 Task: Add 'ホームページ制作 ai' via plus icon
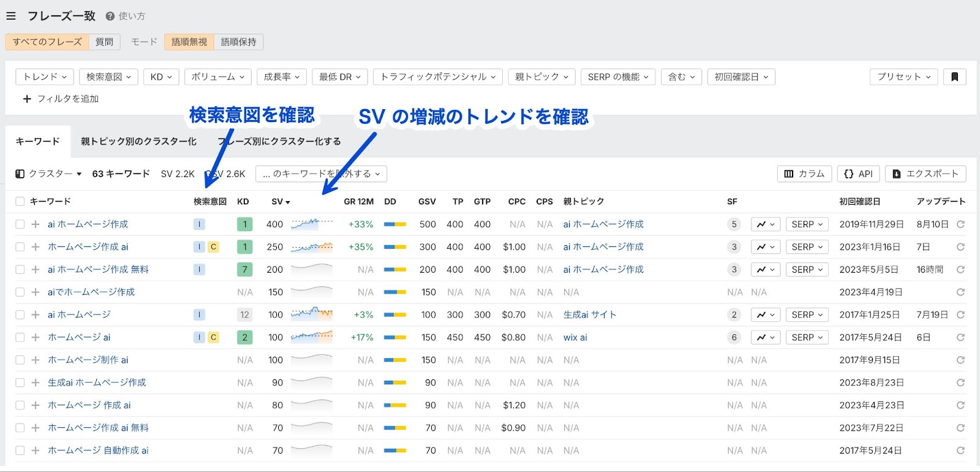coord(36,360)
